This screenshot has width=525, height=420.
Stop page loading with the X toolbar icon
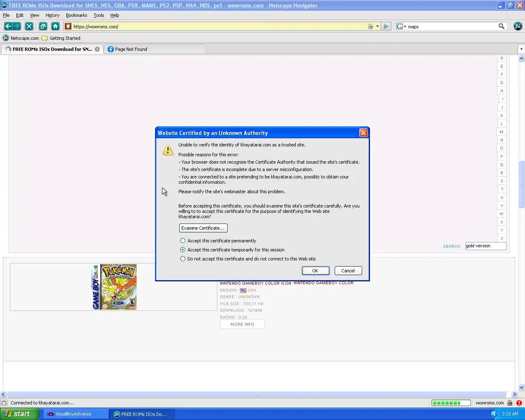pos(29,26)
